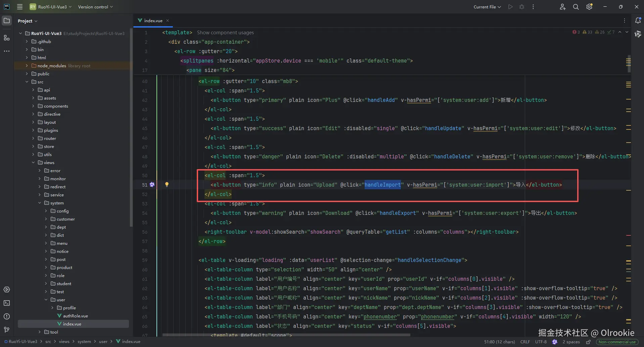Click the yellow intention lightbulb on line 51
The width and height of the screenshot is (644, 347).
tap(167, 184)
